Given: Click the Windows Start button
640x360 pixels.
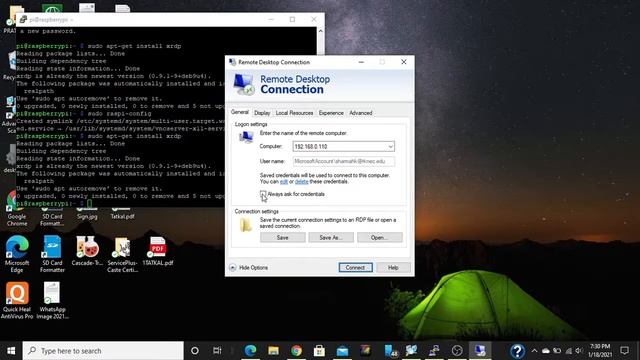Looking at the screenshot, I should tap(11, 351).
